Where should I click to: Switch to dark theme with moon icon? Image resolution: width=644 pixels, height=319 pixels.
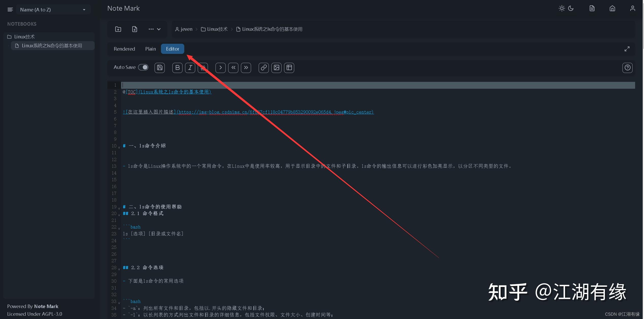(571, 8)
